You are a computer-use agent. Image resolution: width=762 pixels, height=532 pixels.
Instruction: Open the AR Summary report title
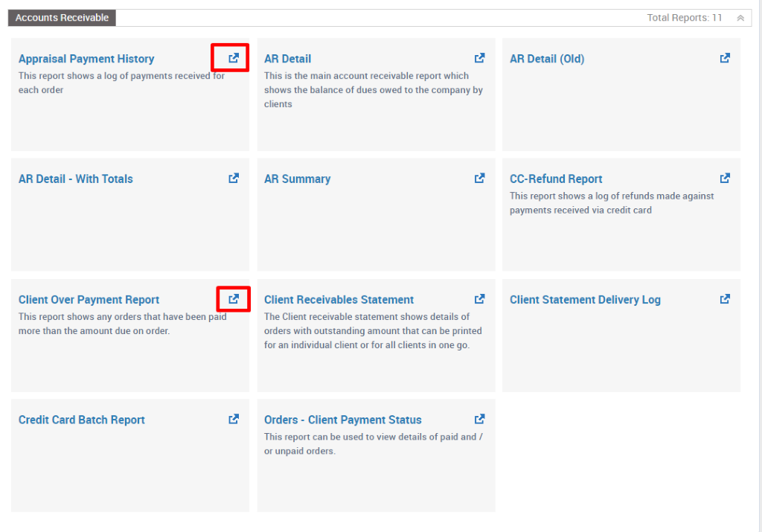297,179
